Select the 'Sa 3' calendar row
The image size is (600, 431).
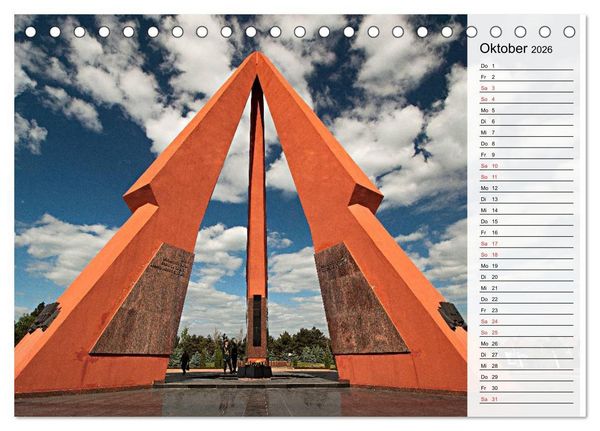click(527, 88)
